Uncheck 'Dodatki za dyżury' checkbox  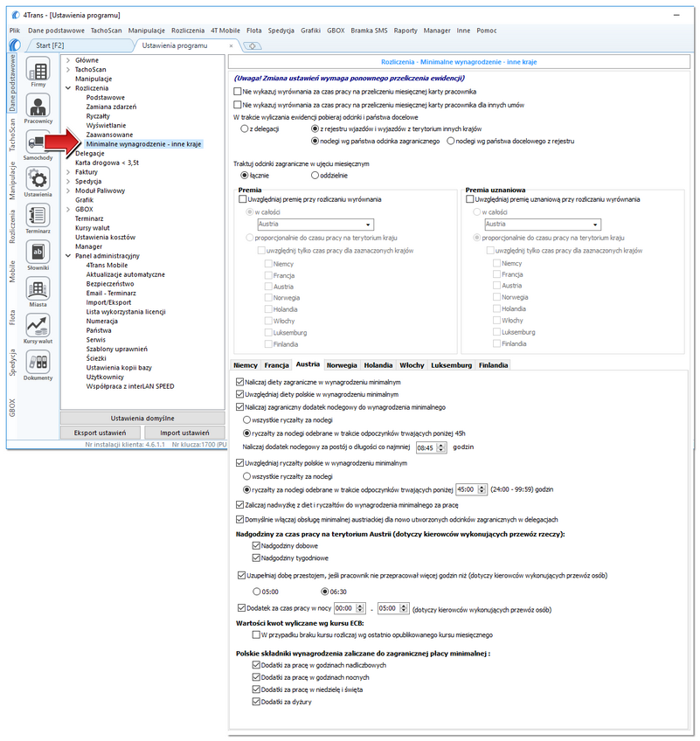tap(256, 702)
